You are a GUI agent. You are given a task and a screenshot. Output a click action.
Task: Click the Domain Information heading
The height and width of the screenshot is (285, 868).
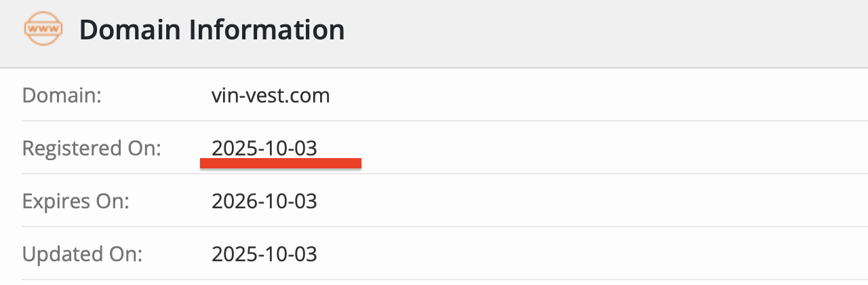pyautogui.click(x=212, y=31)
